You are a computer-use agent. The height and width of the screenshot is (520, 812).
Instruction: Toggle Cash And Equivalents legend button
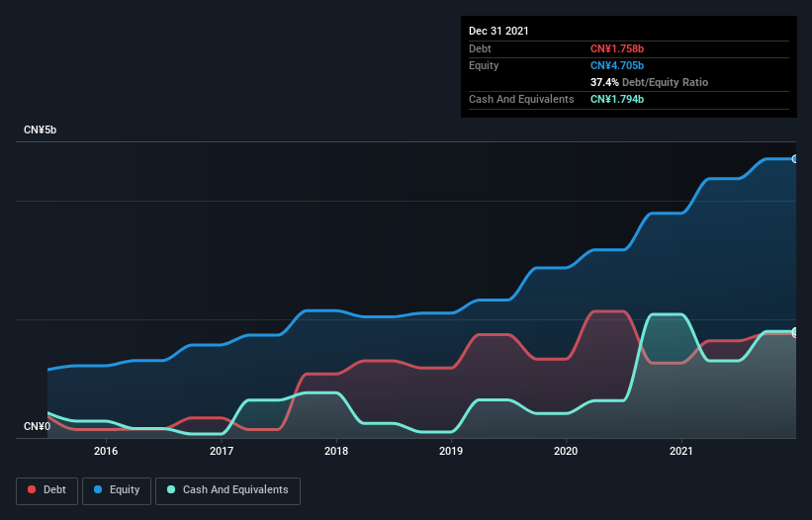coord(227,490)
